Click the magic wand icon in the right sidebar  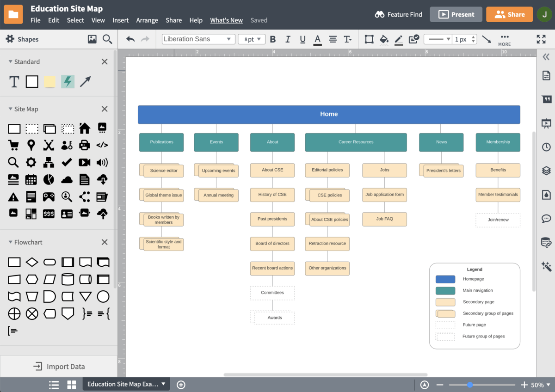pos(546,267)
